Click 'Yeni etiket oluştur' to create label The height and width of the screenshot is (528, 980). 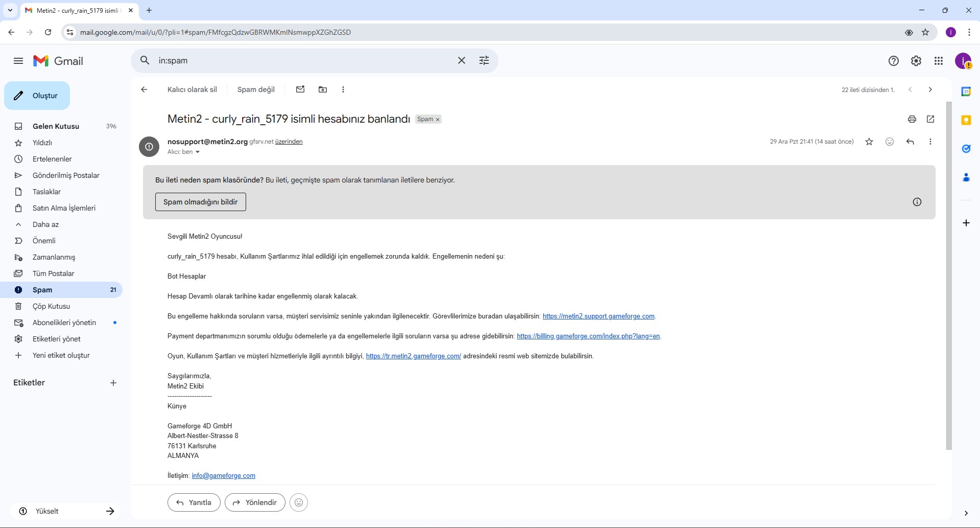coord(61,355)
